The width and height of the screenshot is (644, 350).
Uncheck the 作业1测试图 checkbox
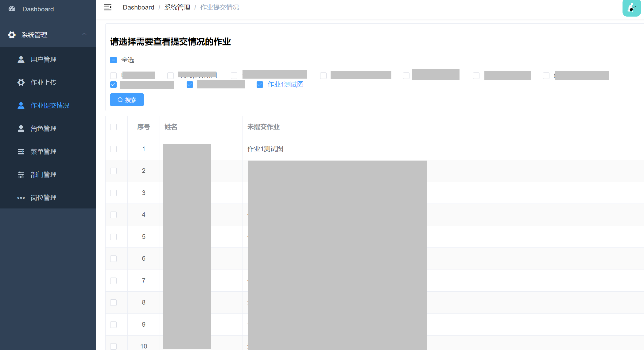(260, 84)
